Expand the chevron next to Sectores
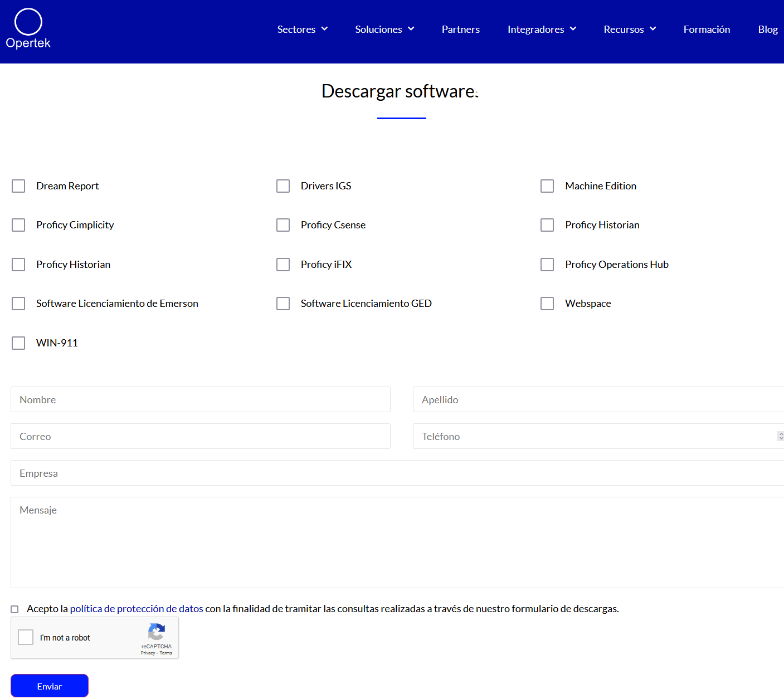The image size is (784, 699). click(324, 29)
